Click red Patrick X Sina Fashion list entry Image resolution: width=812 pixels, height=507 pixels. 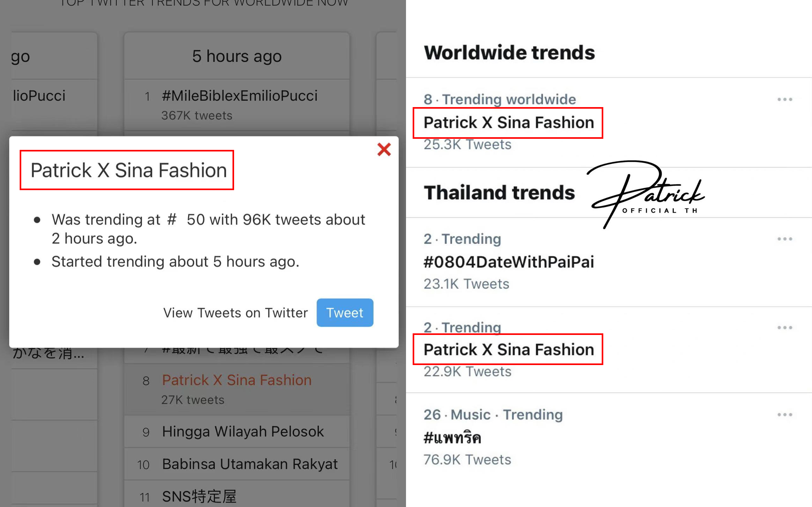(x=237, y=380)
